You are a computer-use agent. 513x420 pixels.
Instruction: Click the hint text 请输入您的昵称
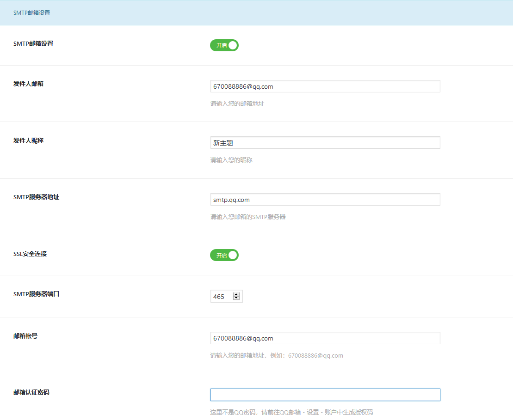click(x=231, y=160)
